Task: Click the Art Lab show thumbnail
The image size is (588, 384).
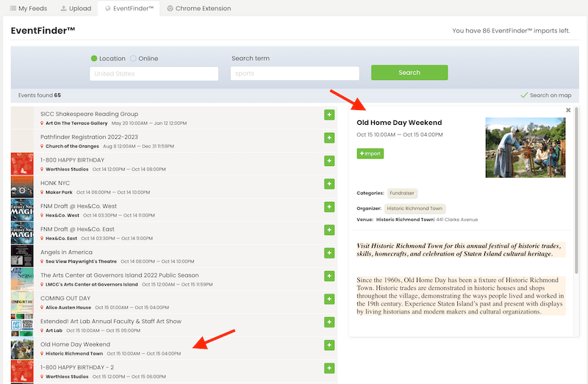Action: 22,325
